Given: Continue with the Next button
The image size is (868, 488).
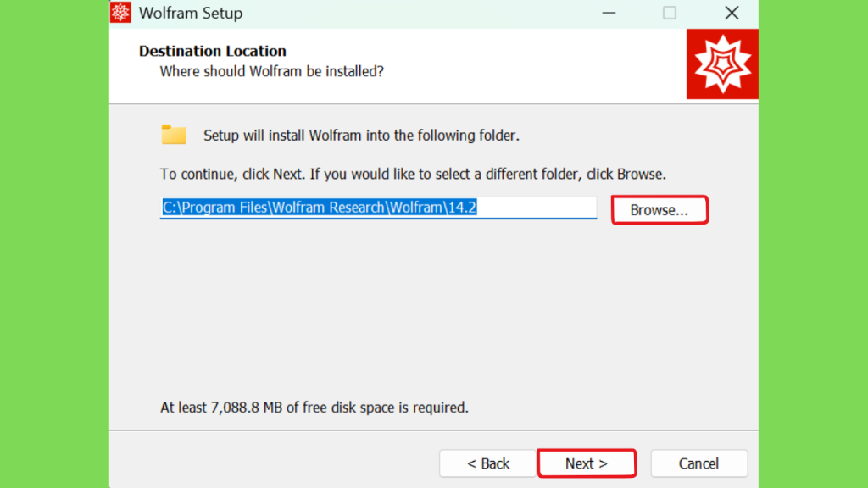Looking at the screenshot, I should [587, 463].
